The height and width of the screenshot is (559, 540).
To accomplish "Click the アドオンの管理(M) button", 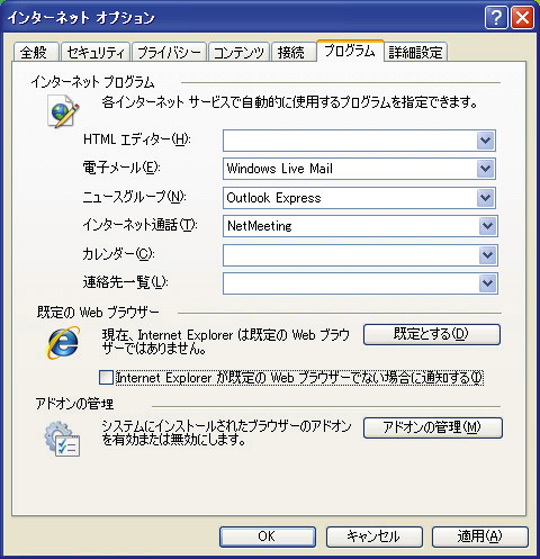I will pyautogui.click(x=433, y=427).
